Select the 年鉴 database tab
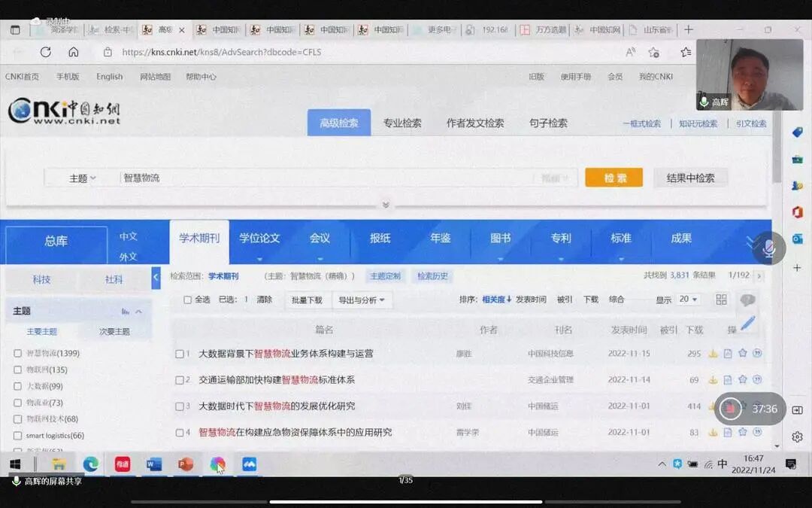Viewport: 812px width, 508px height. tap(440, 239)
